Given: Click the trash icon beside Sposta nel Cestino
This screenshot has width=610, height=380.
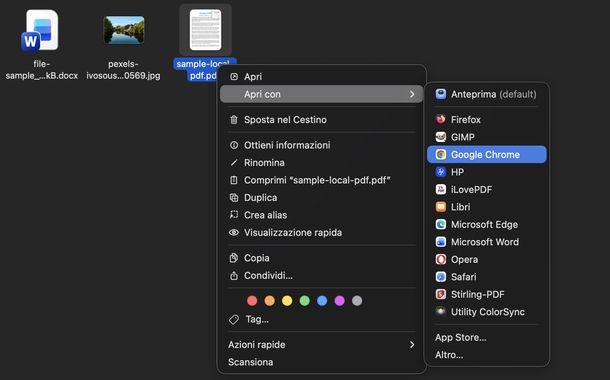Looking at the screenshot, I should pos(234,119).
